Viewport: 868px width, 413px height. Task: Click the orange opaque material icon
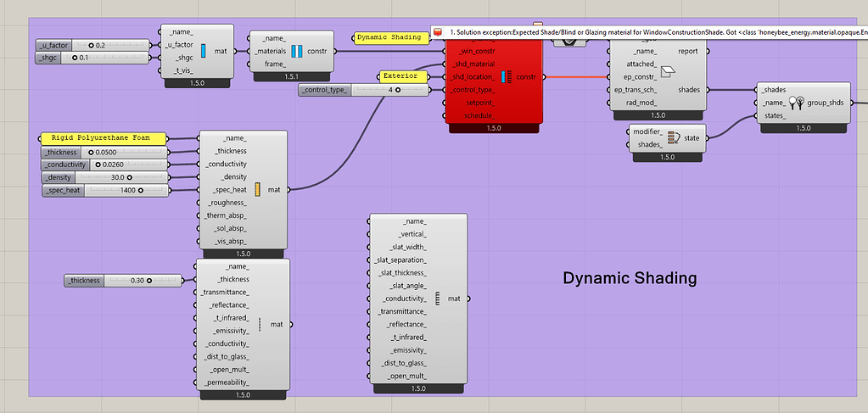pos(257,189)
